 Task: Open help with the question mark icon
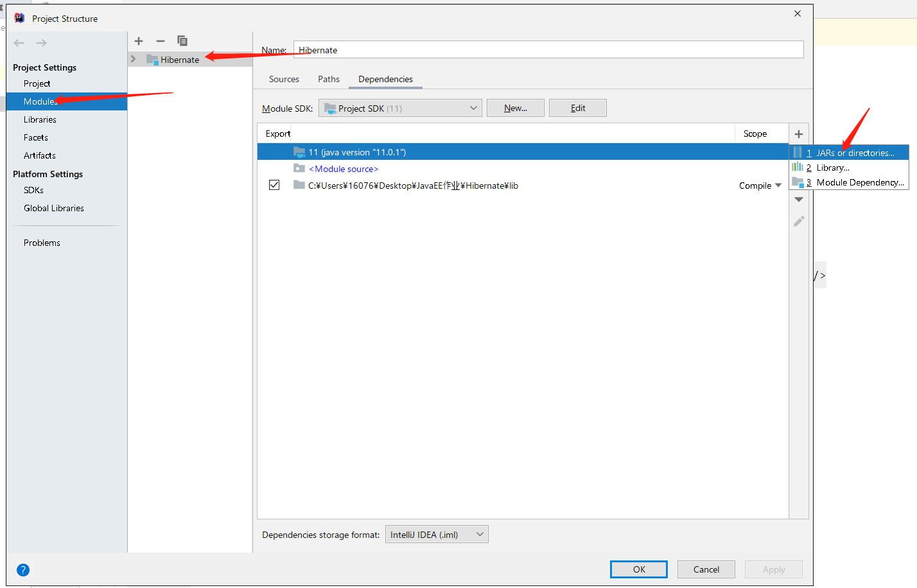coord(23,570)
